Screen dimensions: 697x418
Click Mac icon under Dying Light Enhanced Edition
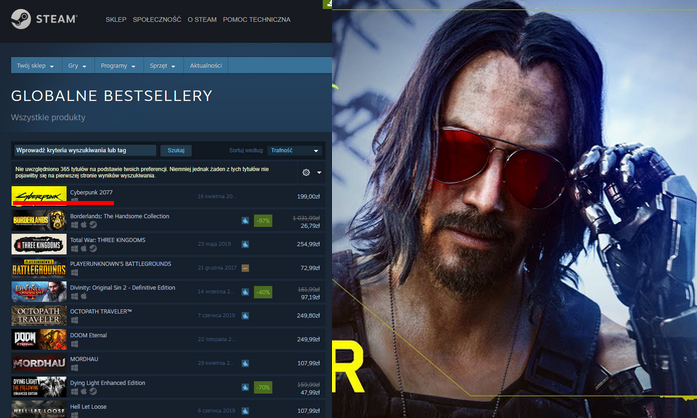click(x=84, y=391)
